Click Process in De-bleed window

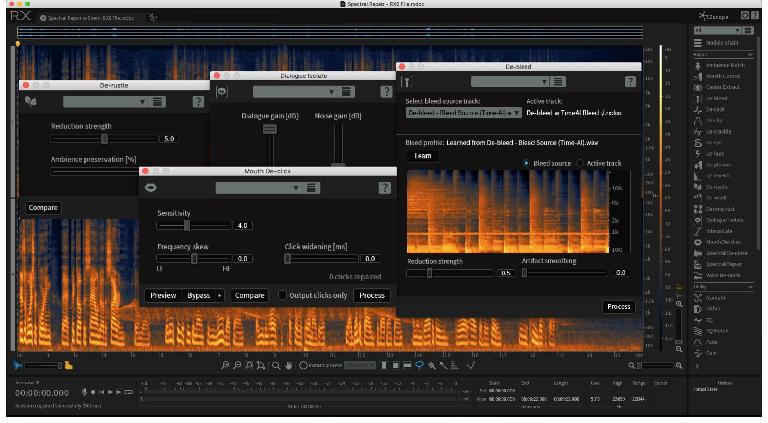click(x=619, y=306)
